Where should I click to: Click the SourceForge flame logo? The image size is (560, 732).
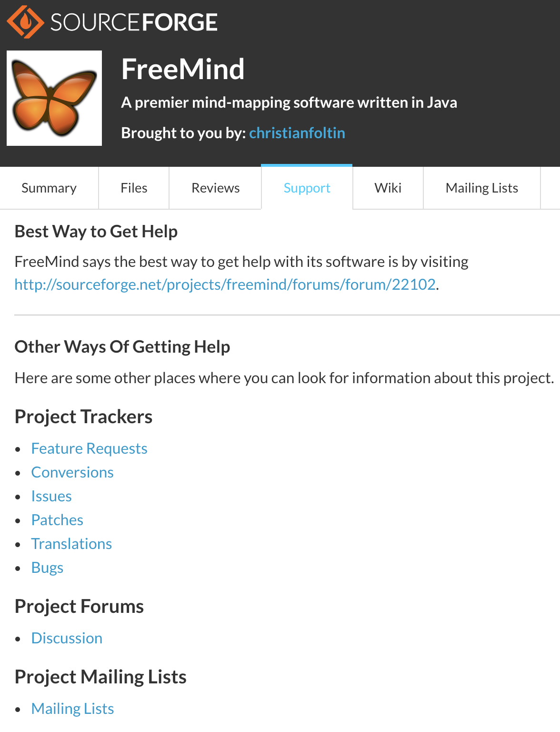tap(25, 22)
